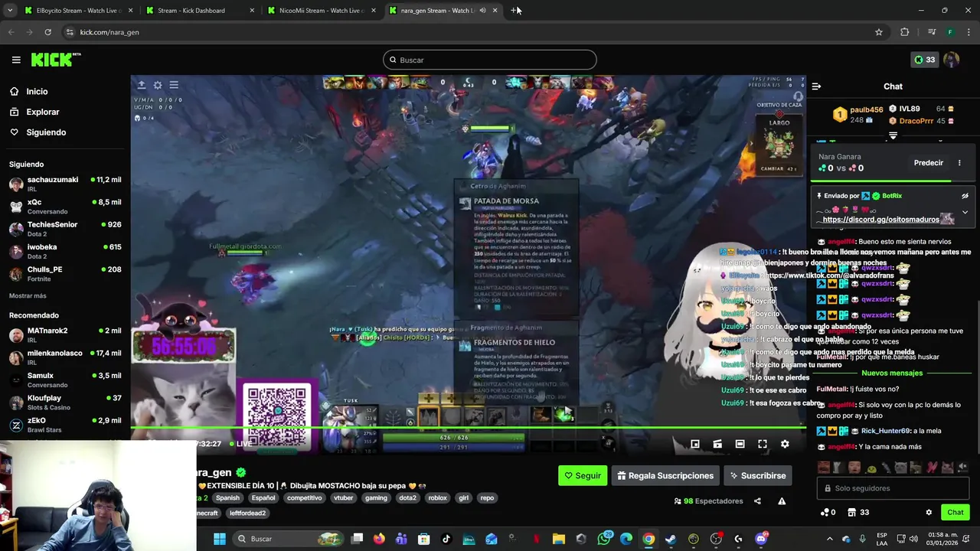The height and width of the screenshot is (551, 980).
Task: Open recommended channel MATnarok2
Action: click(x=65, y=334)
